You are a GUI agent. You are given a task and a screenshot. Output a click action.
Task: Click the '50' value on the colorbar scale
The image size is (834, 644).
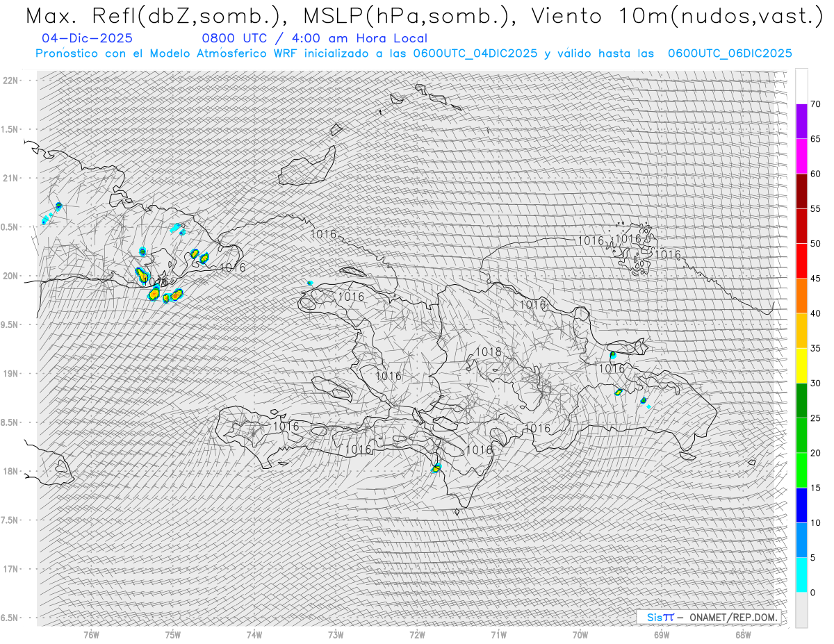(x=815, y=244)
